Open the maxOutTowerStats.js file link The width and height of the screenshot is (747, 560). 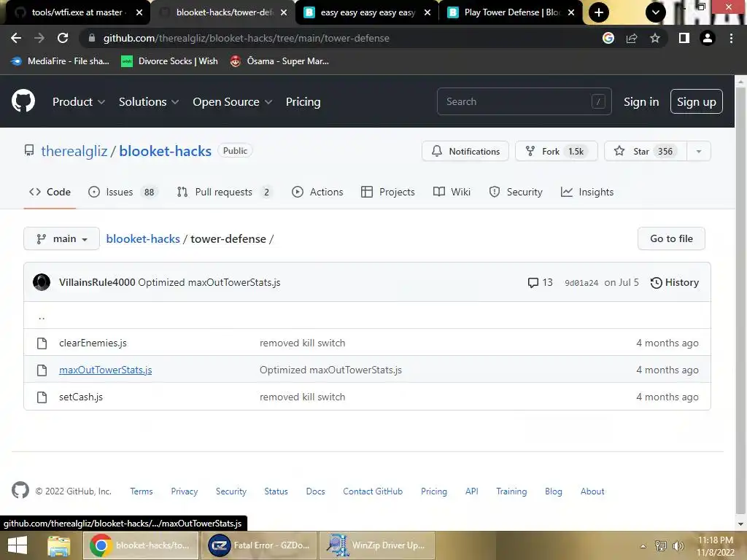click(x=105, y=370)
